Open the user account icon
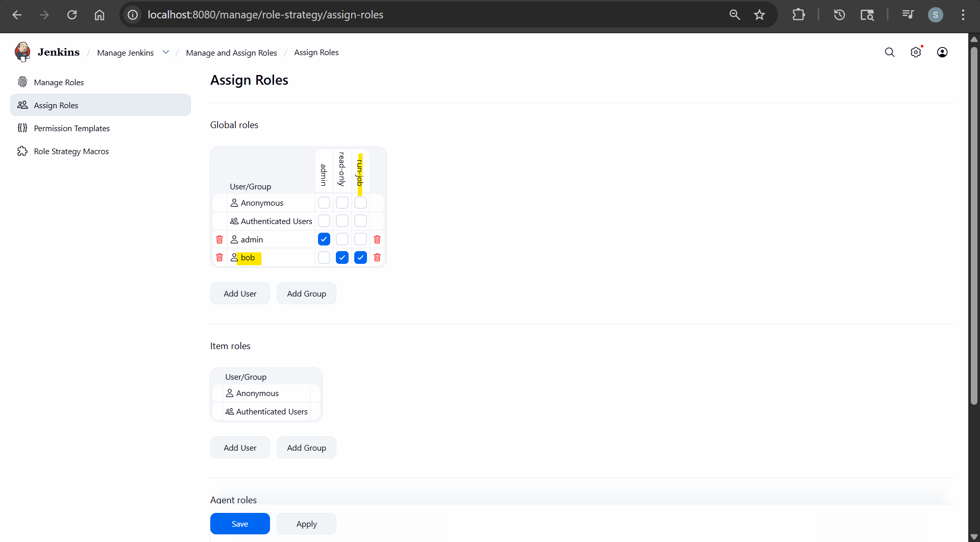 click(942, 52)
